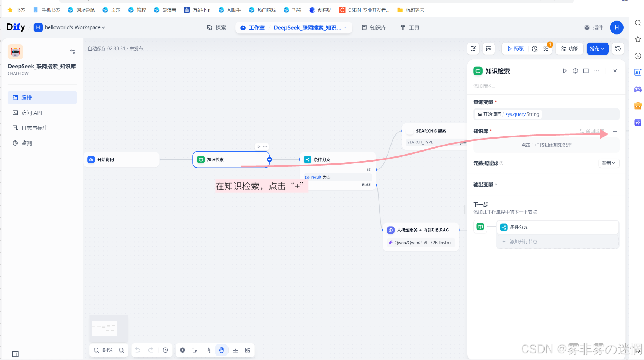Open browser sidebar AI assistant icon
Image resolution: width=644 pixels, height=360 pixels.
click(638, 72)
